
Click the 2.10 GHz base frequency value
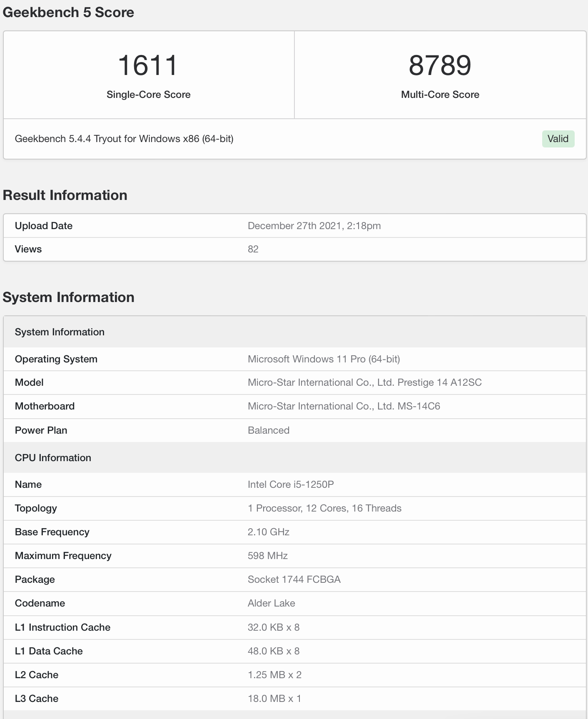coord(268,532)
